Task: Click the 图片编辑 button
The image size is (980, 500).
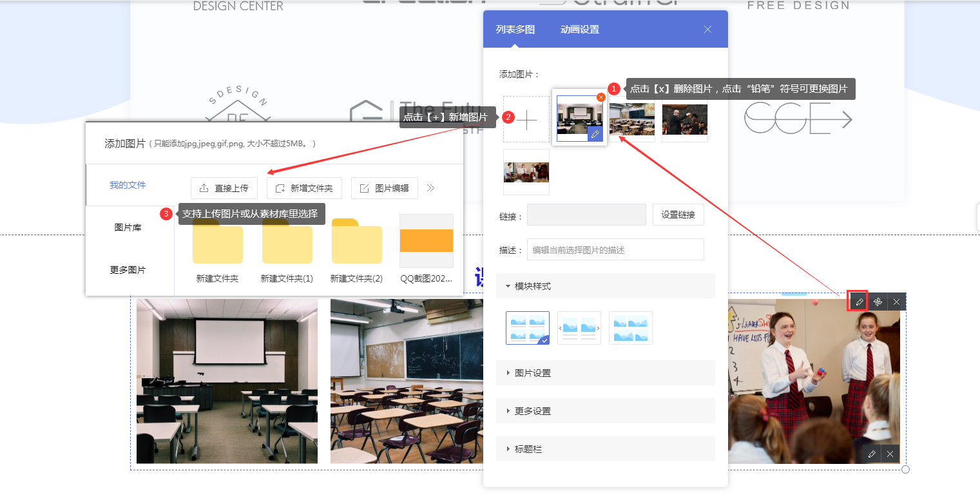Action: point(385,188)
